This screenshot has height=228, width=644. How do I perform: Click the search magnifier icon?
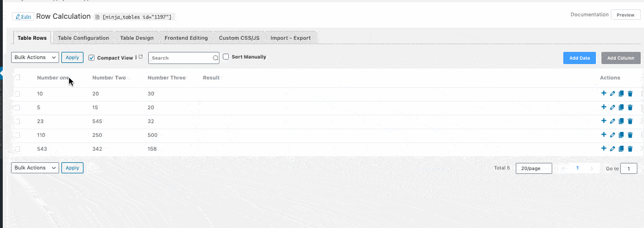pyautogui.click(x=216, y=57)
